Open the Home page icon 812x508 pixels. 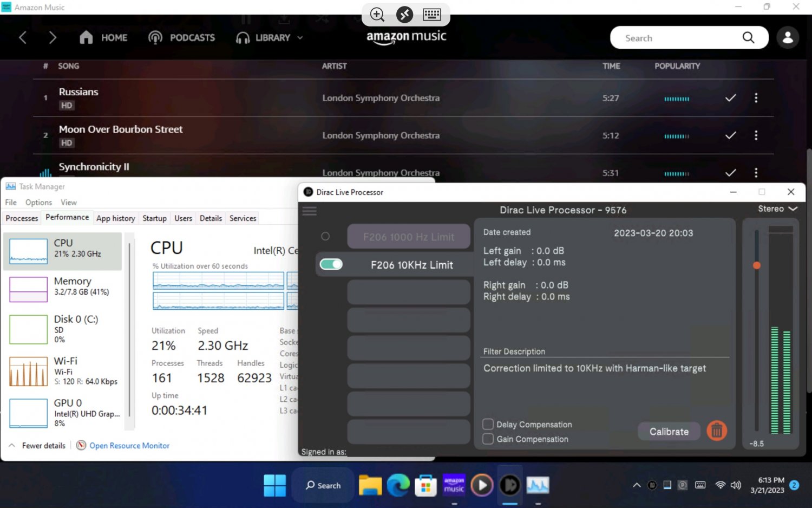pyautogui.click(x=86, y=37)
